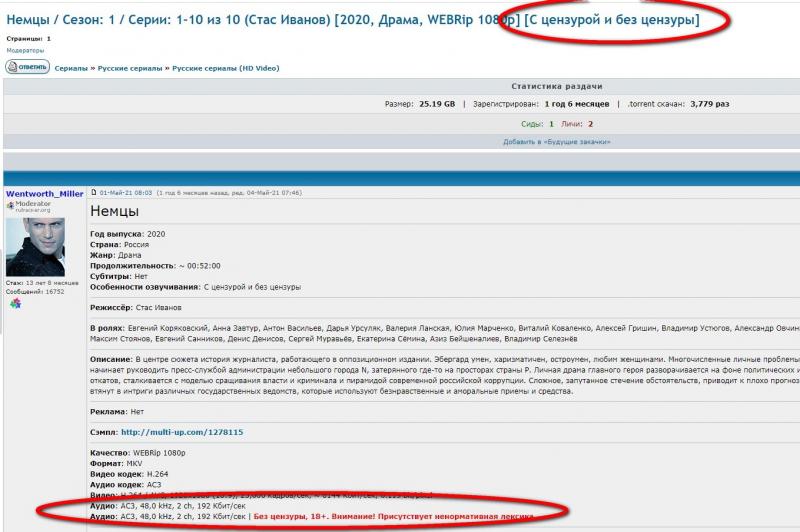Click the torrent size '25.19 GB' value
This screenshot has width=800, height=532.
click(x=436, y=104)
